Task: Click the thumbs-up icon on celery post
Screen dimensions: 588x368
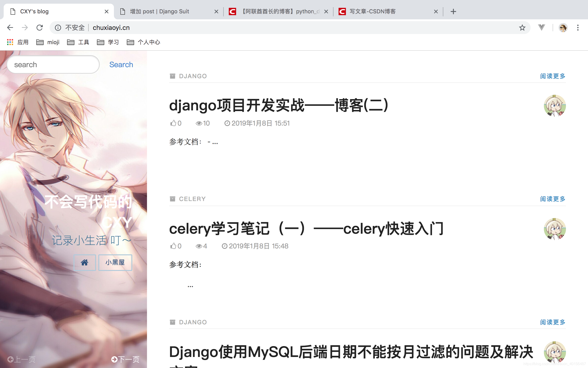Action: (x=173, y=246)
